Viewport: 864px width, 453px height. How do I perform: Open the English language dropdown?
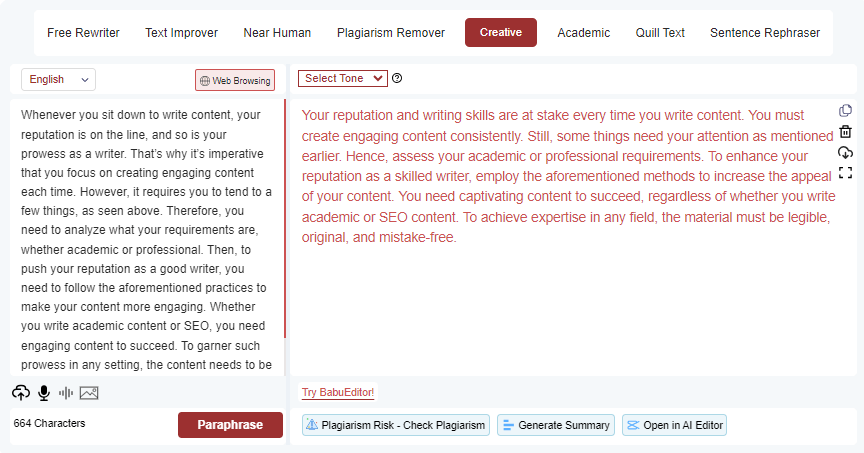point(58,79)
